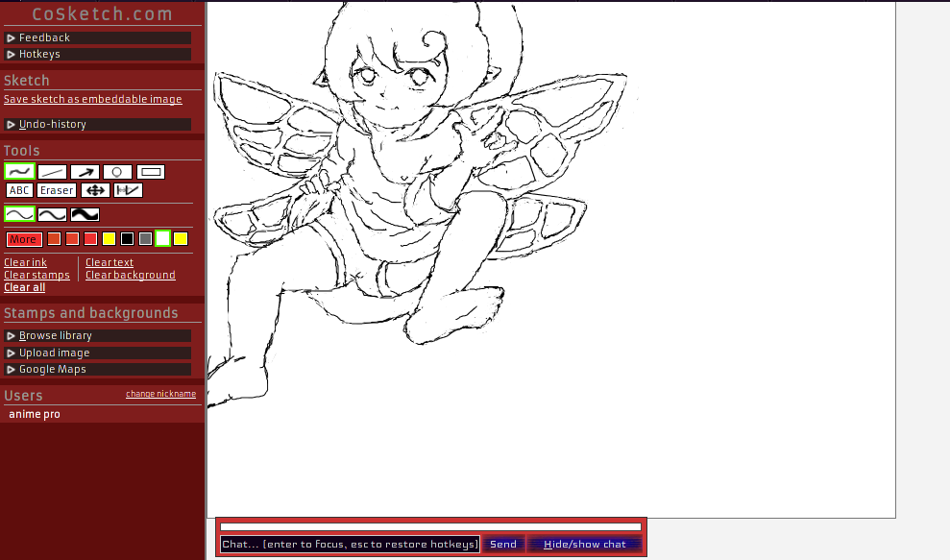Click the Clear stamps link
The height and width of the screenshot is (560, 950).
pyautogui.click(x=37, y=275)
